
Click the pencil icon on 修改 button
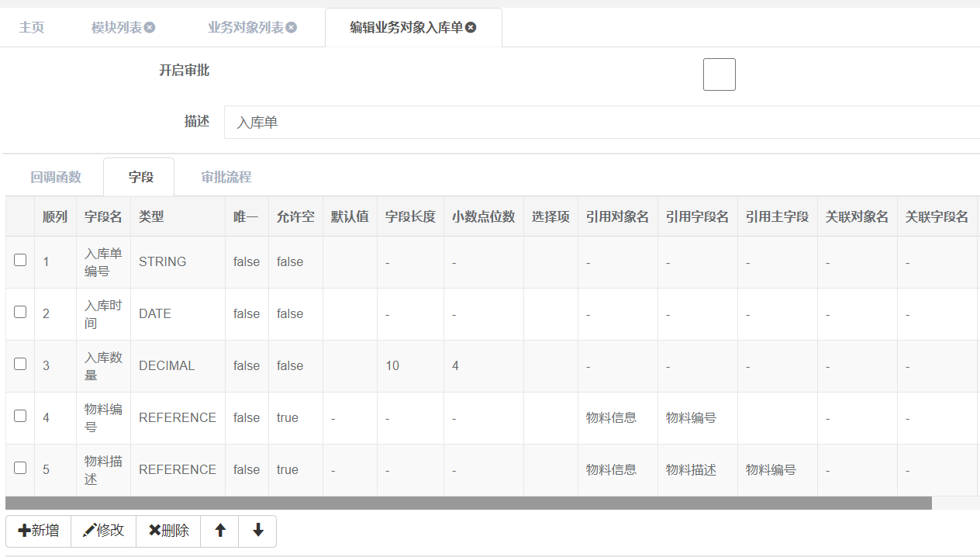point(87,531)
